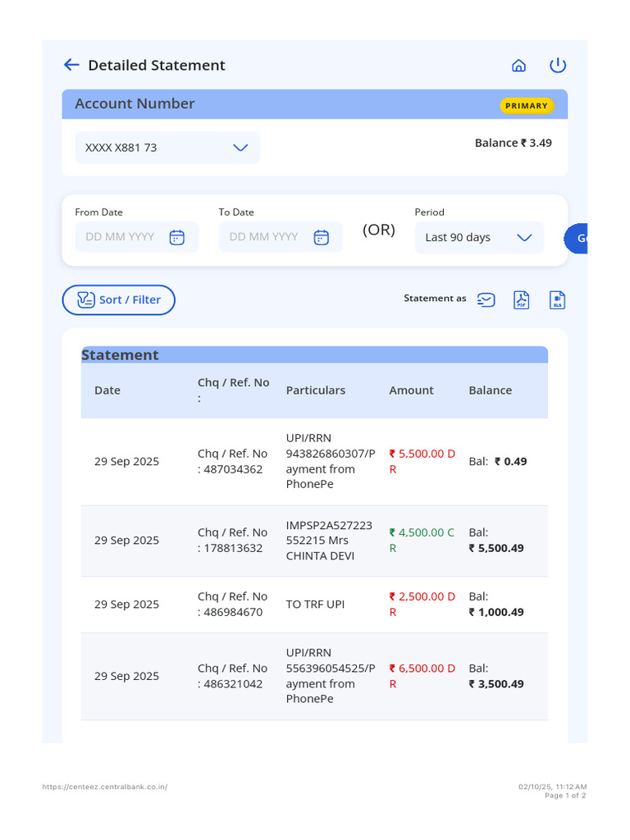Click the Particulars column header
630x840 pixels.
click(316, 390)
